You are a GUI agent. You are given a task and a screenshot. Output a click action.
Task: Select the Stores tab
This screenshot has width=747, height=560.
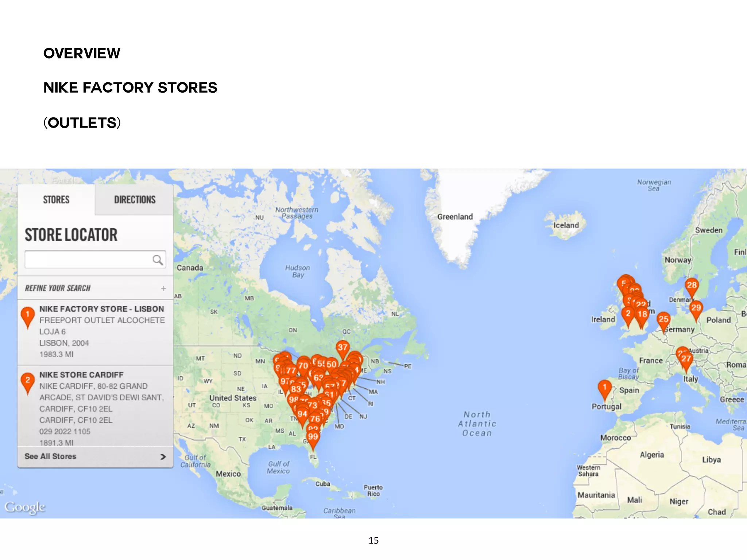[56, 200]
